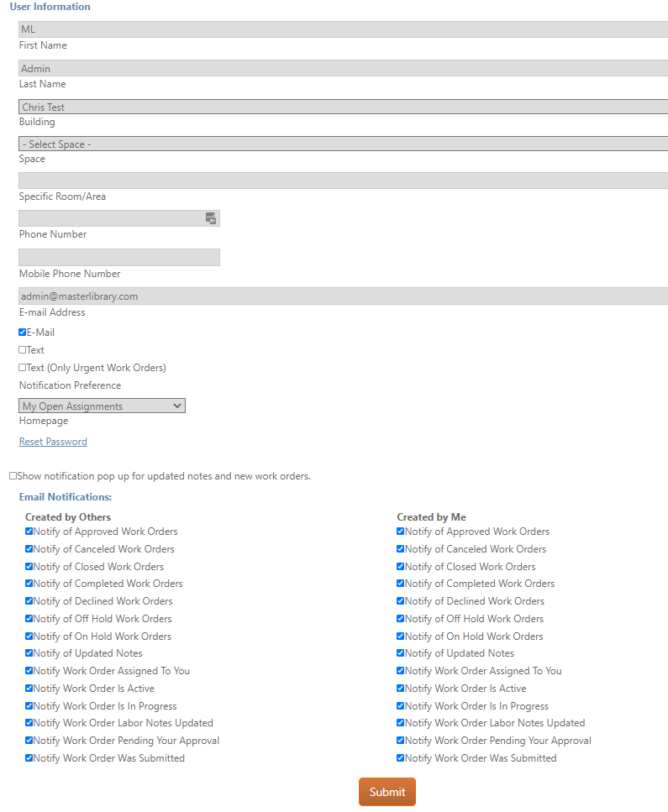Toggle Created by Me Notify of Updated Notes
Screen dimensions: 668x812
(401, 653)
